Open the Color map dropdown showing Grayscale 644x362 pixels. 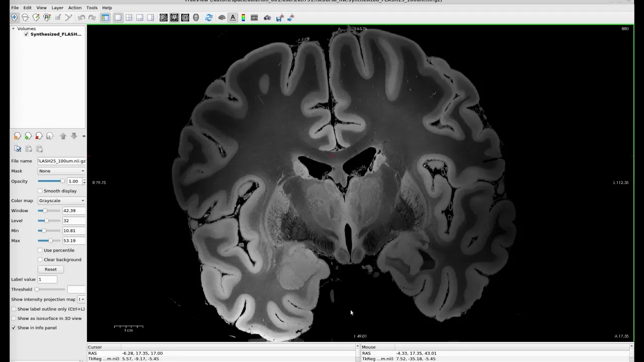tap(62, 201)
